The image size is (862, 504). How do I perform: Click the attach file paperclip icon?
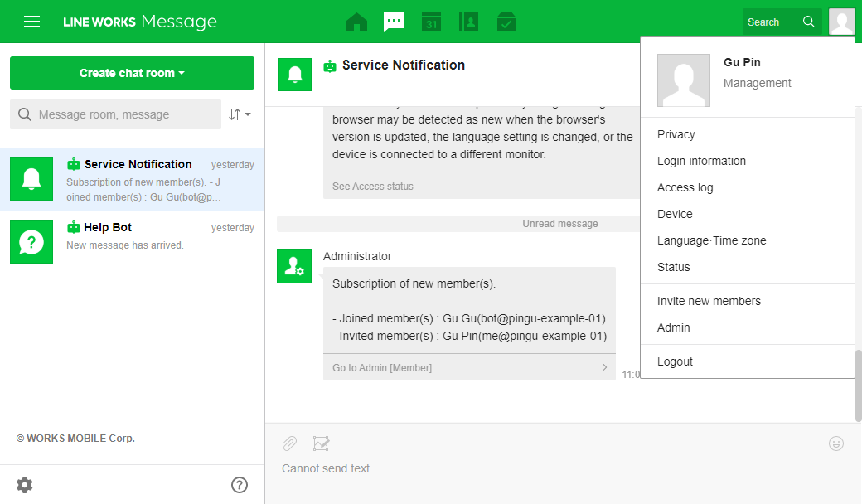(x=289, y=443)
